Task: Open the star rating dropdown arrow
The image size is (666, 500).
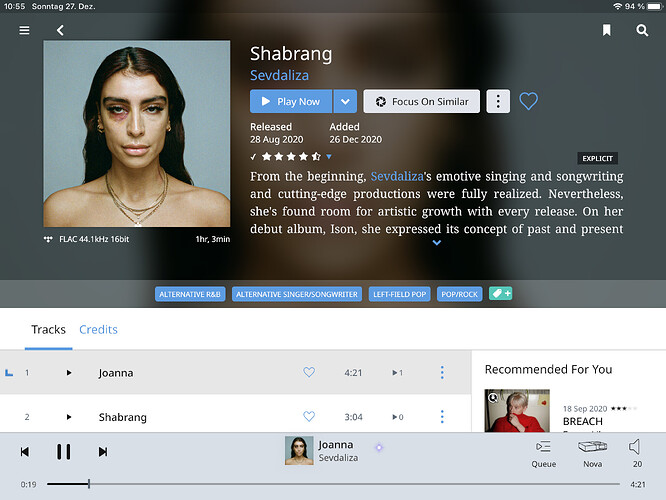Action: coord(329,156)
